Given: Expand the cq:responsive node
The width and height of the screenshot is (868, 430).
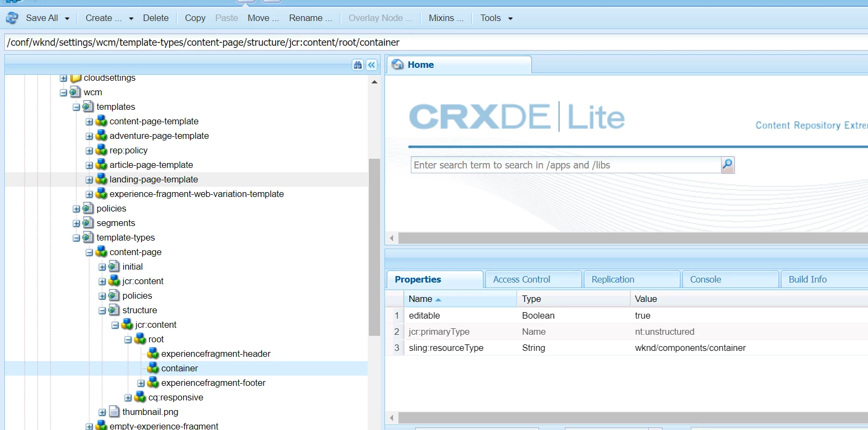Looking at the screenshot, I should point(128,398).
